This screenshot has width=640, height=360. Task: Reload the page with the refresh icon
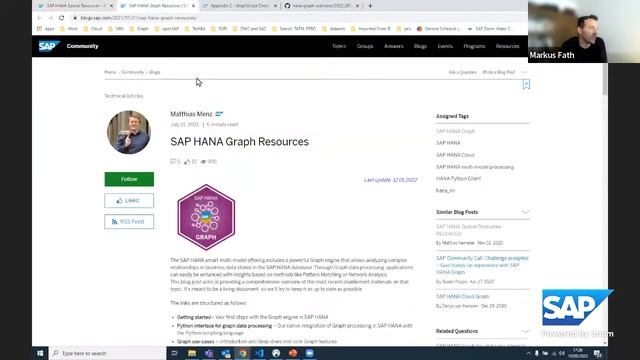62,18
